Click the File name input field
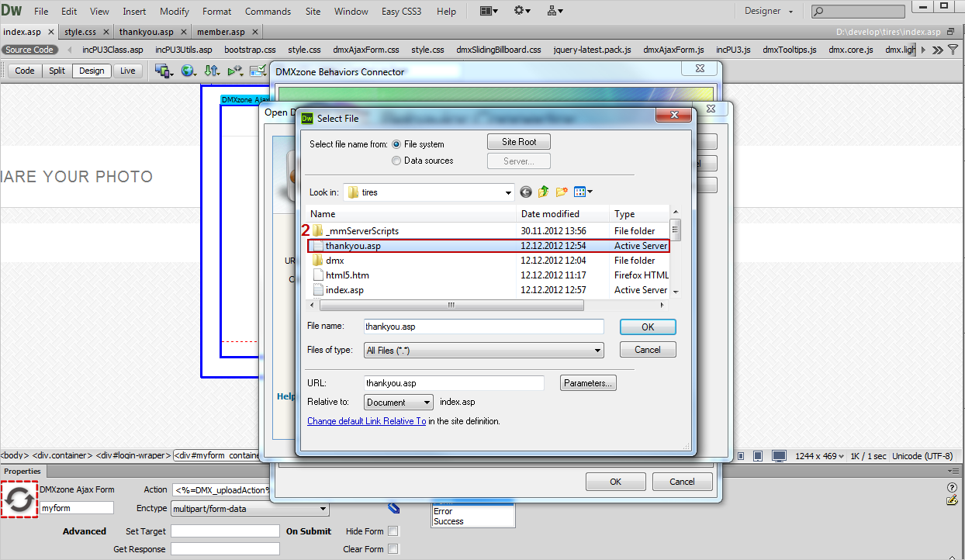Viewport: 965px width, 560px height. [x=483, y=327]
